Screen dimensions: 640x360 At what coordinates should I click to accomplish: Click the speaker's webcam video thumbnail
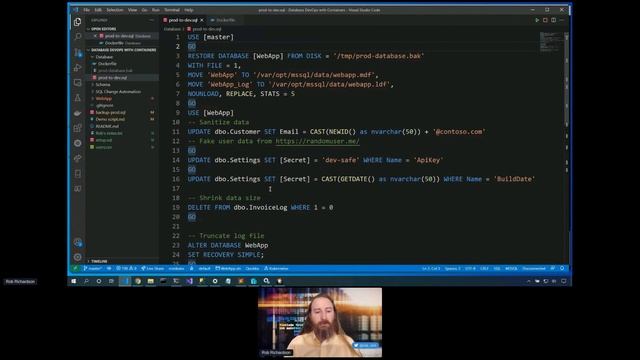coord(320,322)
